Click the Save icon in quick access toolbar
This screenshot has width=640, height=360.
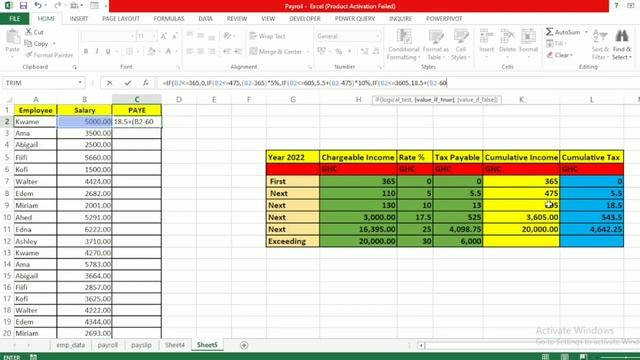pos(23,6)
